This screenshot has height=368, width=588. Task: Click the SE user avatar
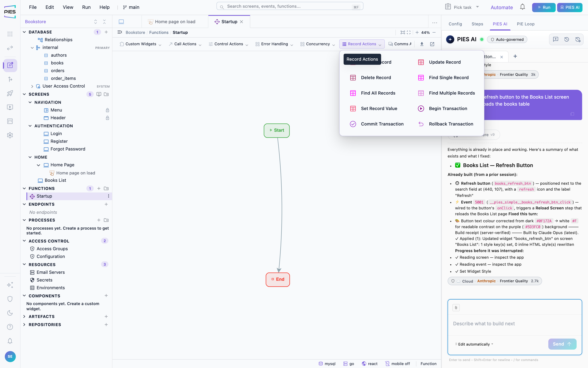(x=10, y=357)
